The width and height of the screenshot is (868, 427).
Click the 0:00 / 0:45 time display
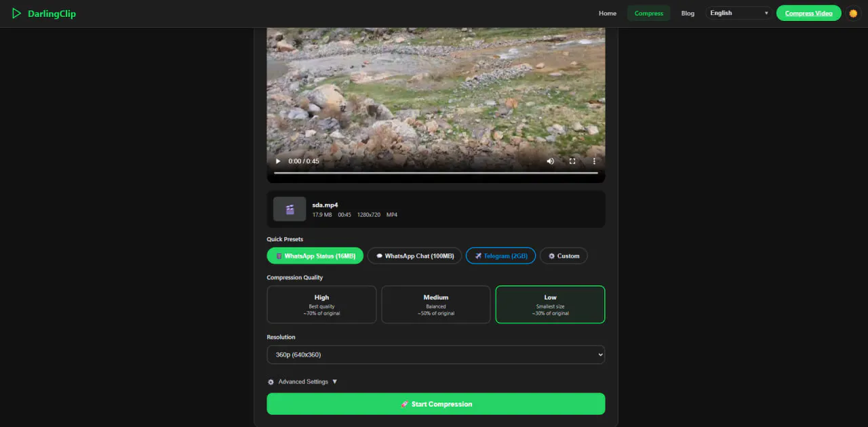point(304,161)
